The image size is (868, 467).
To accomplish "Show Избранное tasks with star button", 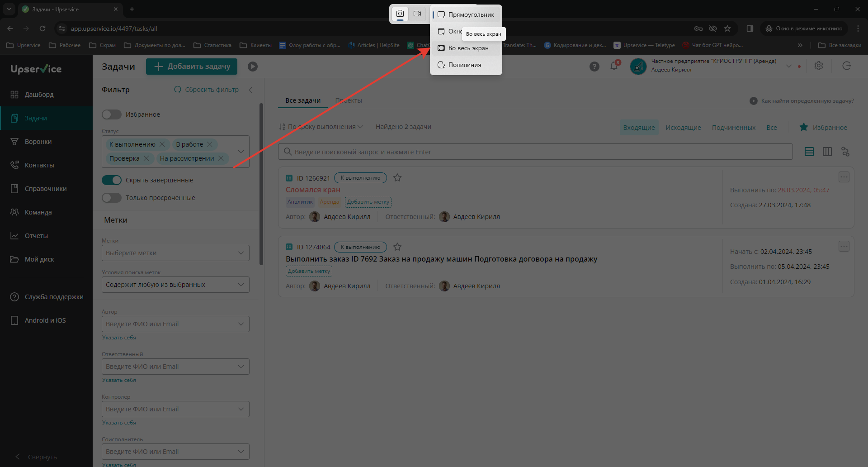I will tap(823, 128).
